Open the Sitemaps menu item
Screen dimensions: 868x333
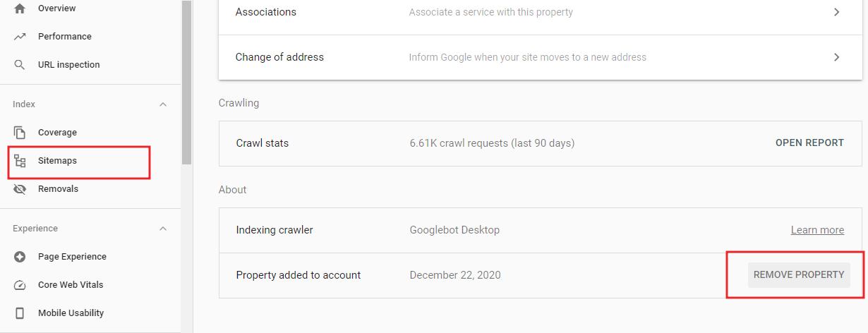click(x=58, y=161)
